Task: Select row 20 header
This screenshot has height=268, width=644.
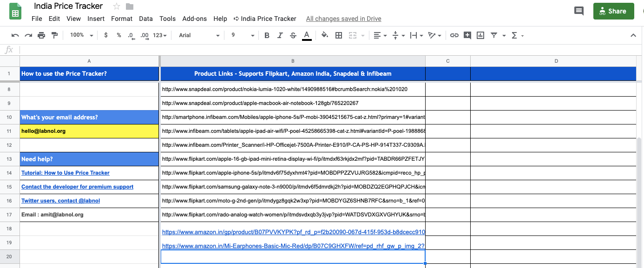Action: click(10, 256)
